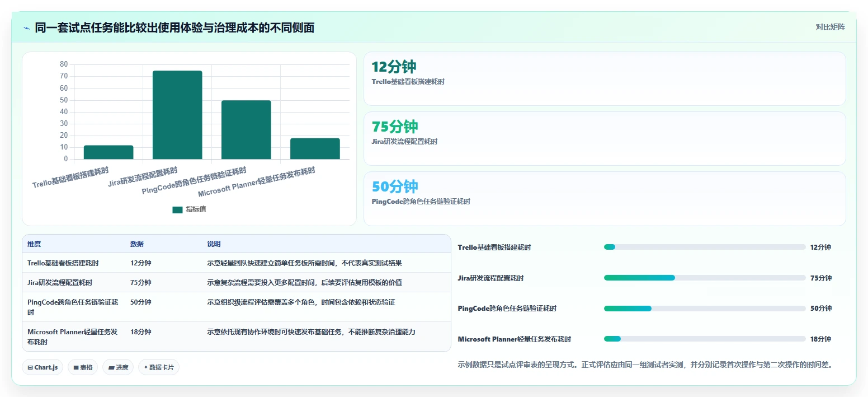Click the 50分钟 data card heading
The image size is (868, 397).
(395, 186)
